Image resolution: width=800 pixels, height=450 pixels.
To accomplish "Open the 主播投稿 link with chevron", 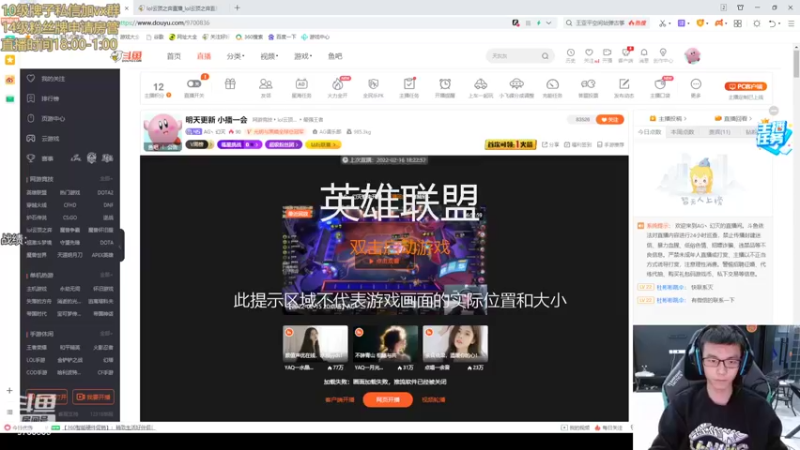I will point(668,118).
